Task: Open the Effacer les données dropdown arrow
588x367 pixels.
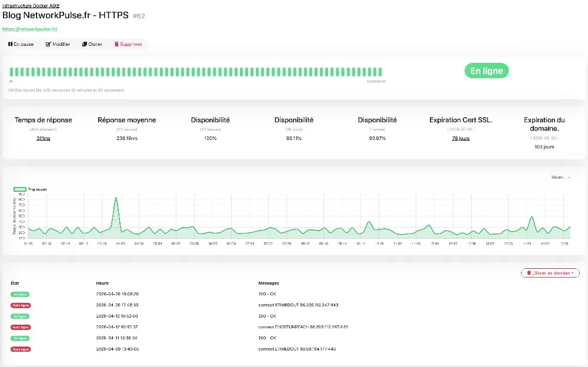Action: click(x=572, y=273)
